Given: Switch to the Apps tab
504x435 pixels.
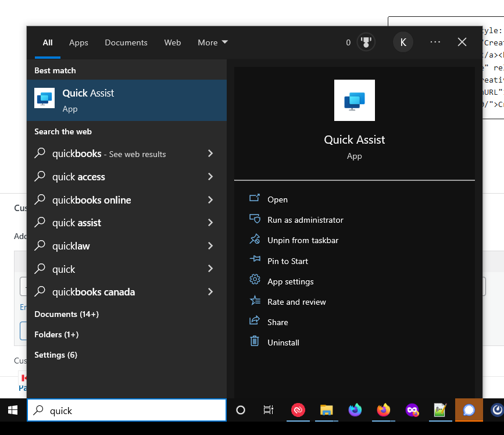Looking at the screenshot, I should pyautogui.click(x=78, y=42).
